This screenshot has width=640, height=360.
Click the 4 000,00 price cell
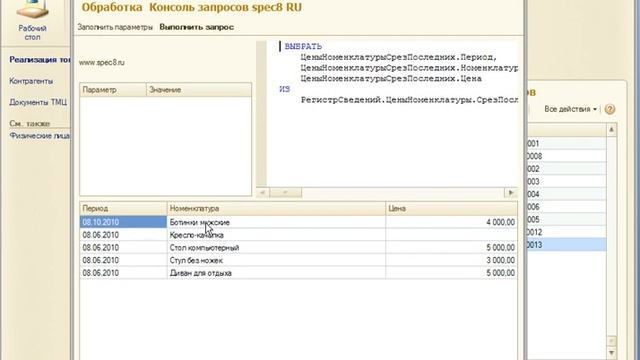tap(451, 222)
